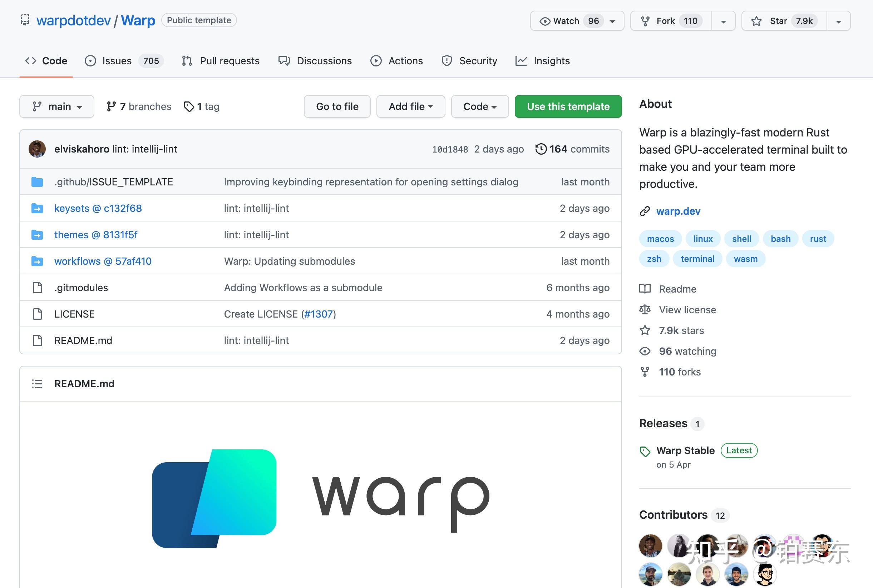Click the tag icon beside 1 tag

point(188,106)
